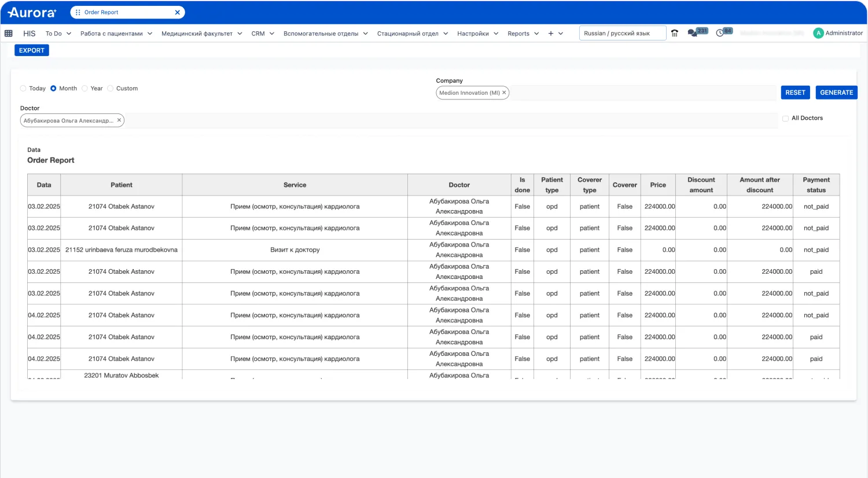Click the Administrator avatar

818,33
